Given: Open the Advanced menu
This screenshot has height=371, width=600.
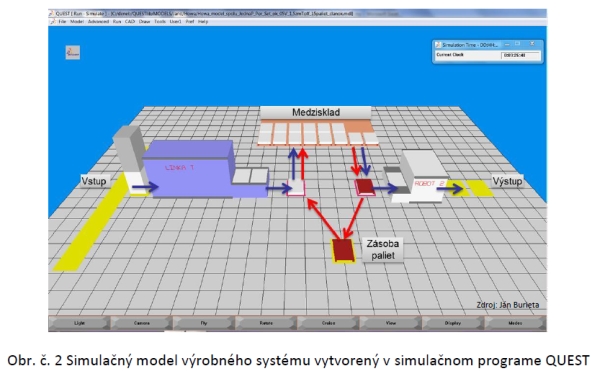Looking at the screenshot, I should (98, 22).
